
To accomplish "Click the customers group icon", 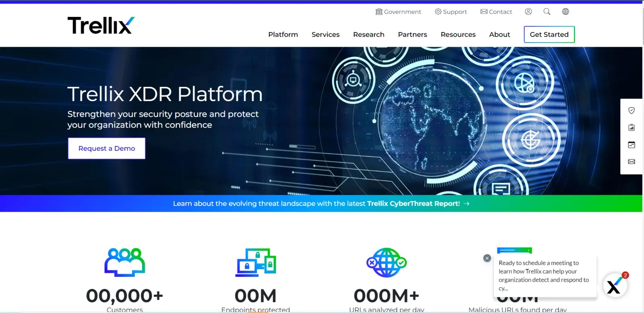I will [x=125, y=262].
